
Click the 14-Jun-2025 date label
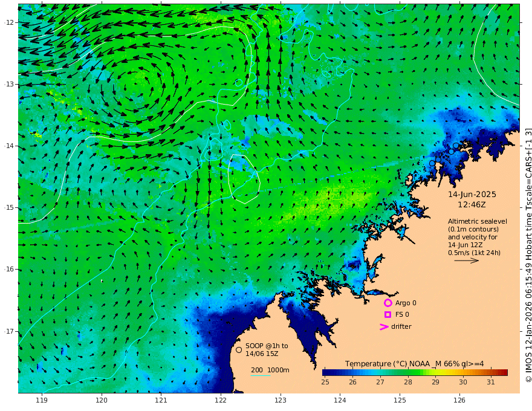tap(472, 194)
